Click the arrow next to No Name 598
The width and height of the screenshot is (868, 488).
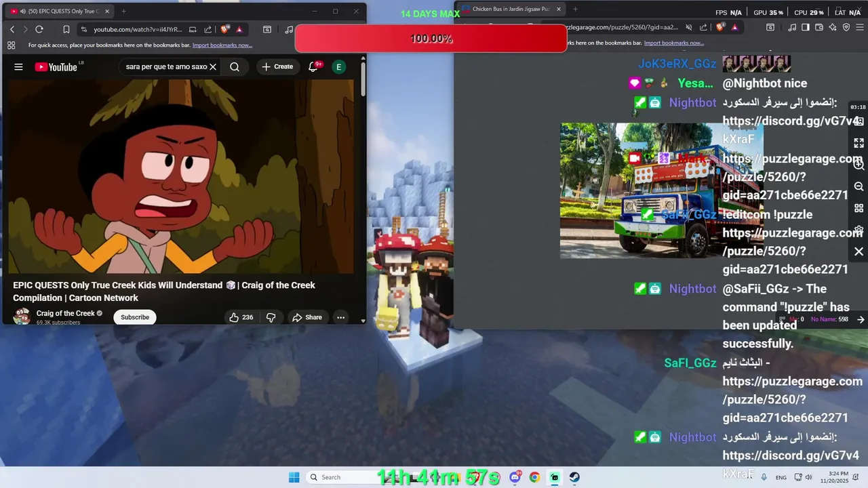point(861,319)
